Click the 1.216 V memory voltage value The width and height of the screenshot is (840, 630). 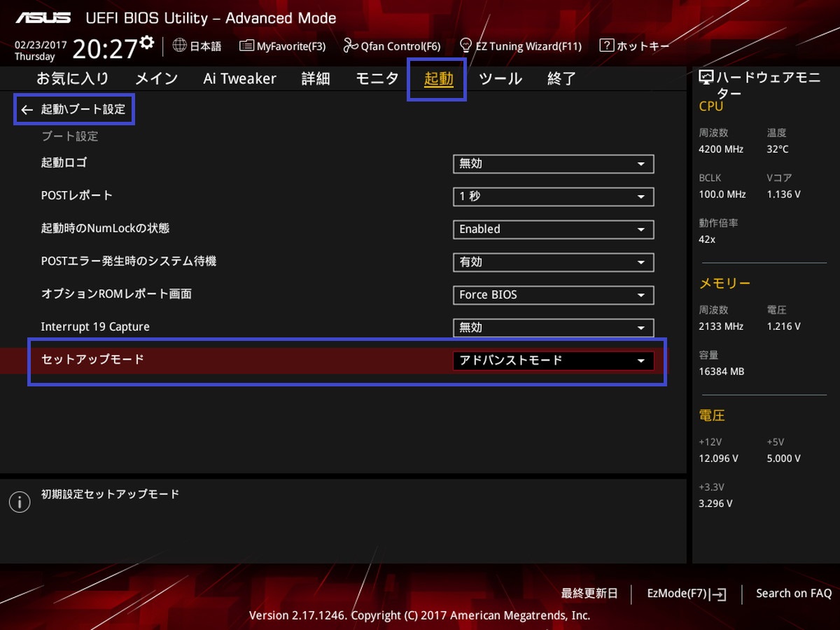pyautogui.click(x=783, y=326)
